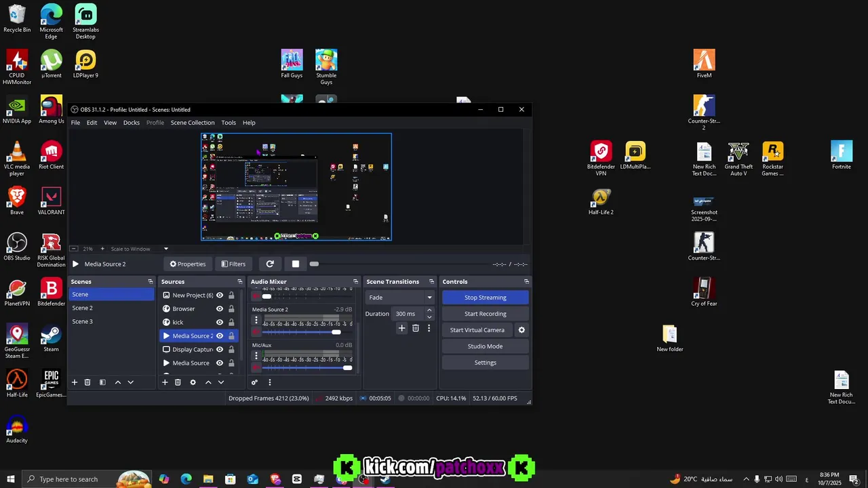The image size is (868, 488).
Task: Delete selected source using Sources trash icon
Action: [x=178, y=382]
